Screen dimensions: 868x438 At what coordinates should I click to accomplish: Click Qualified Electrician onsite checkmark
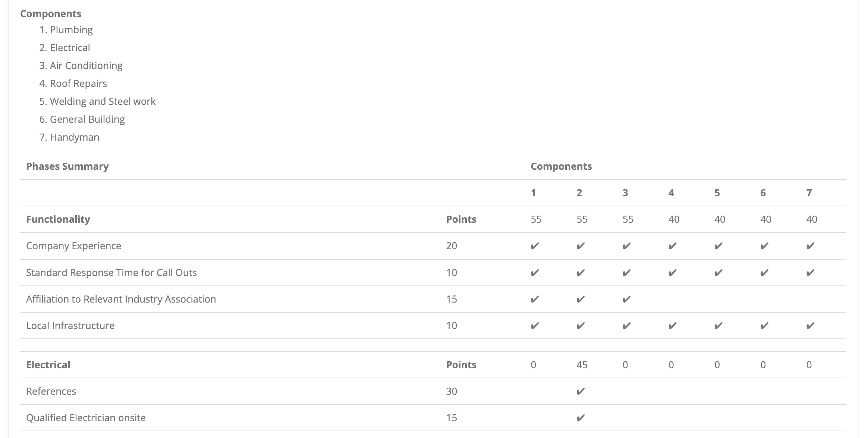tap(581, 418)
